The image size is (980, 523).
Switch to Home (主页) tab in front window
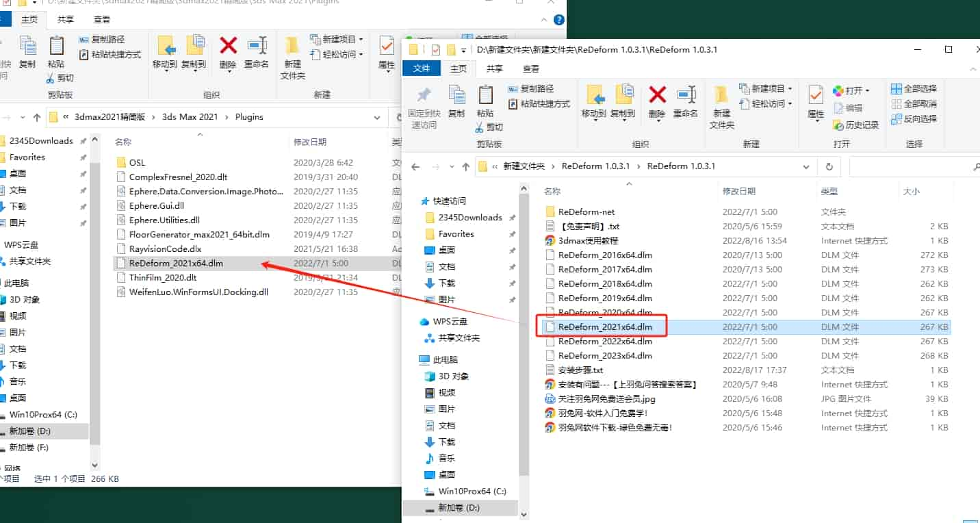pos(458,68)
